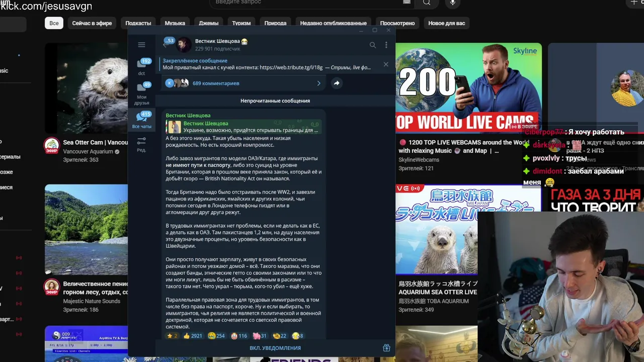Image resolution: width=644 pixels, height=362 pixels.
Task: Select the Сейчас в эфире filter chip
Action: click(x=92, y=23)
